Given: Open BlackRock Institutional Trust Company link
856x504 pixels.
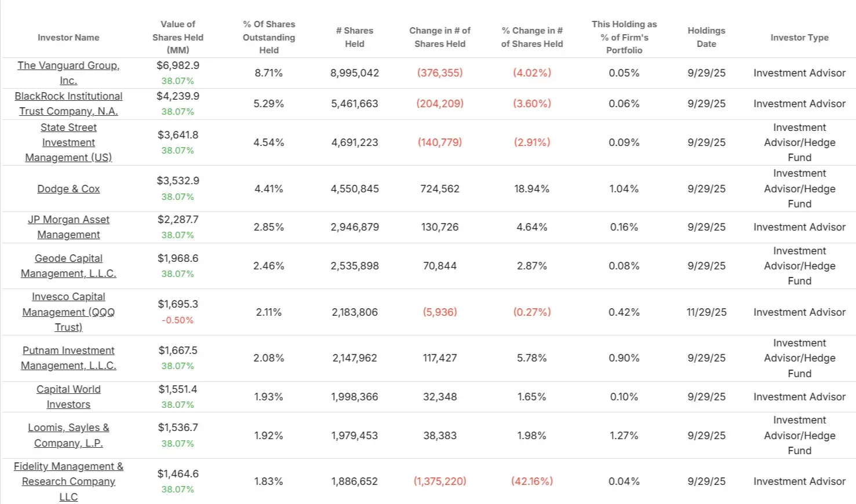Looking at the screenshot, I should point(68,104).
